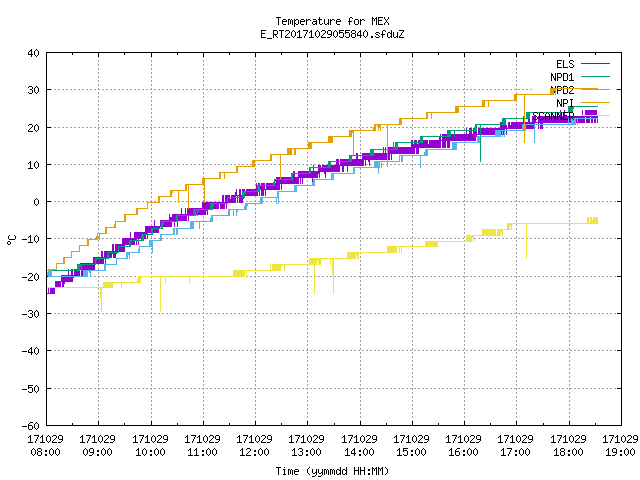
Task: Click the NPI legend label
Action: point(565,103)
